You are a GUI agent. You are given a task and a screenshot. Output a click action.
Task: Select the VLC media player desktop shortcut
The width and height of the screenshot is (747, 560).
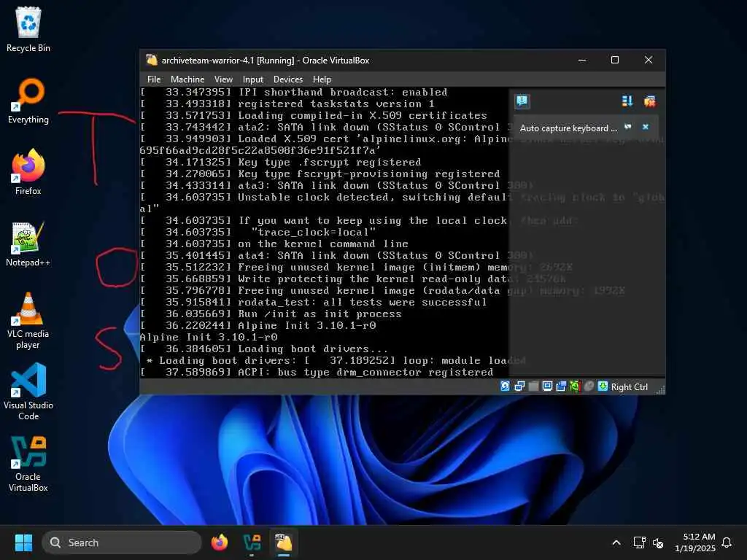point(28,321)
